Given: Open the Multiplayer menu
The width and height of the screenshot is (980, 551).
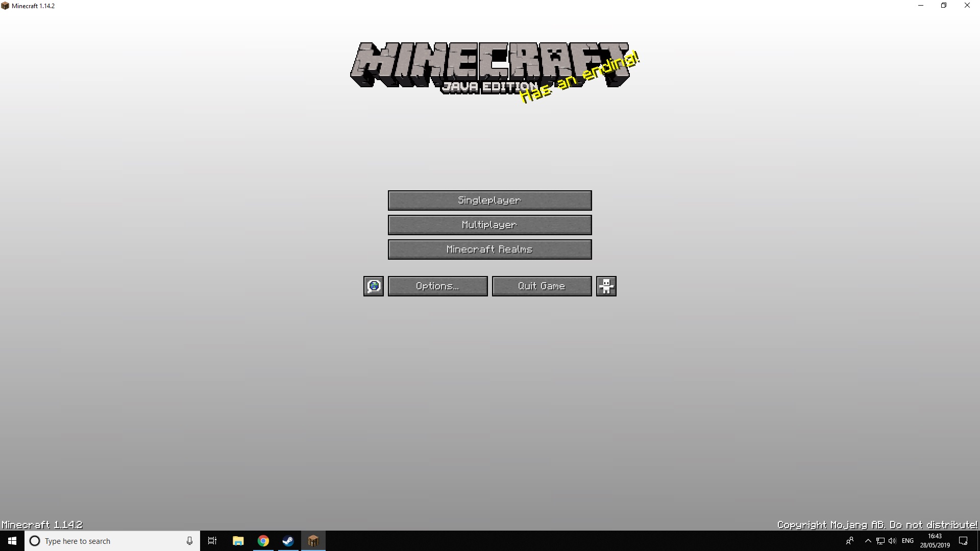Looking at the screenshot, I should click(x=489, y=225).
